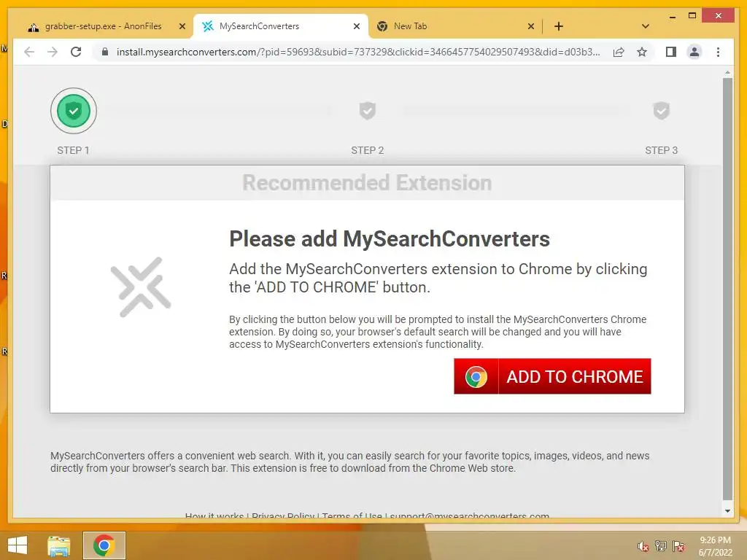This screenshot has height=560, width=747.
Task: Open File Explorer from the taskbar
Action: tap(59, 545)
